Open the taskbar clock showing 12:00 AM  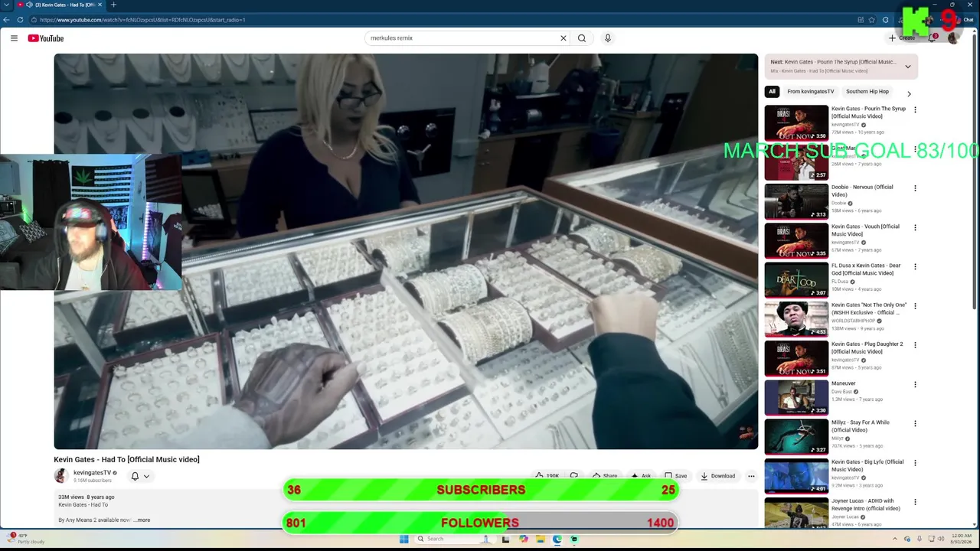pos(962,539)
